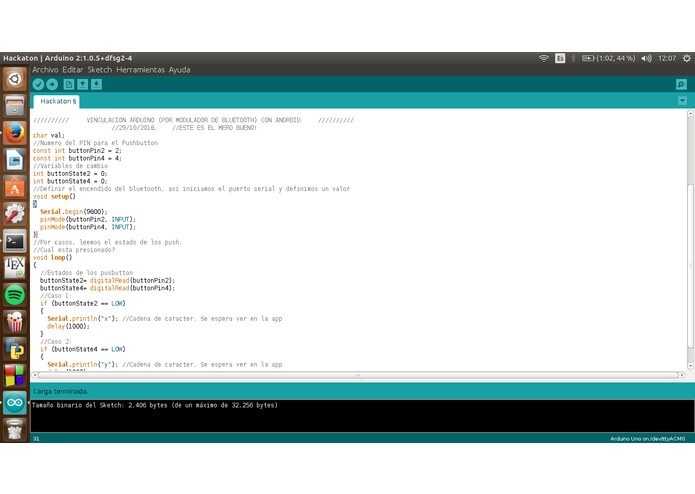Open the Herramientas menu
Screen dimensions: 695x494
coord(140,70)
